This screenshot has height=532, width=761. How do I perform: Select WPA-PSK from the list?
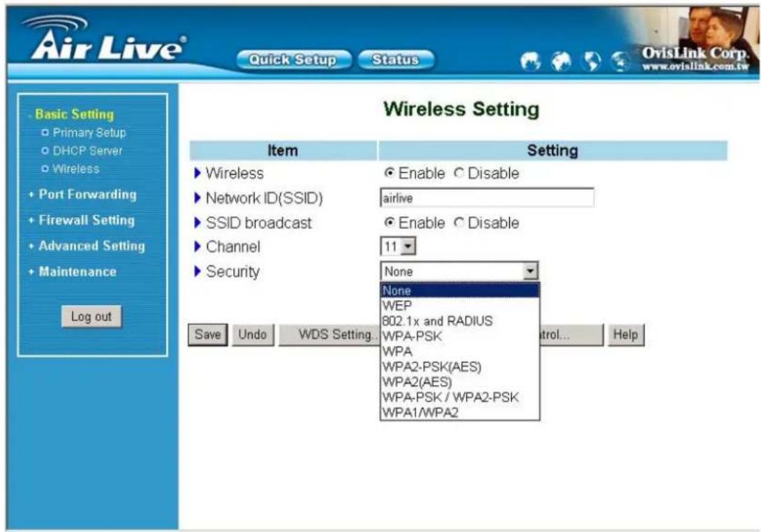(x=459, y=336)
